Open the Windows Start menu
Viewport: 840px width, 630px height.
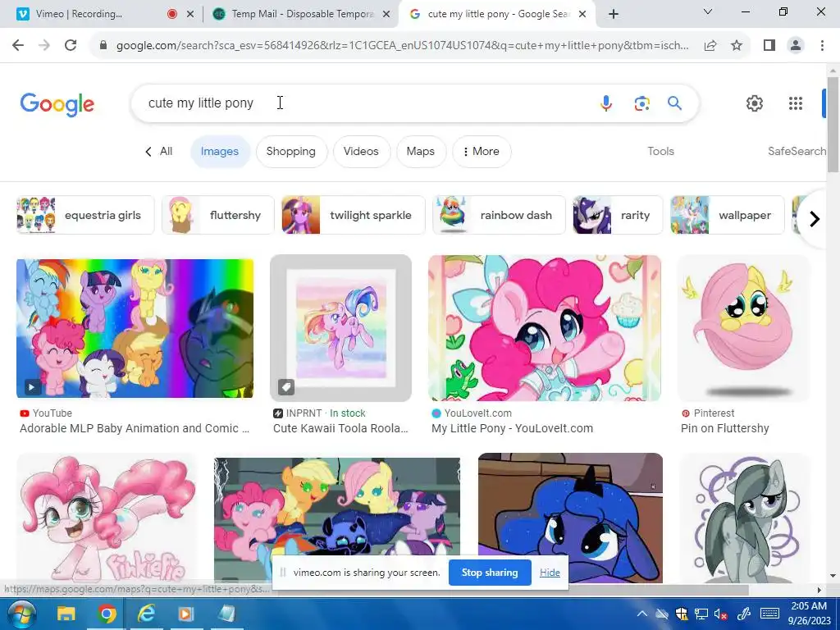[21, 614]
